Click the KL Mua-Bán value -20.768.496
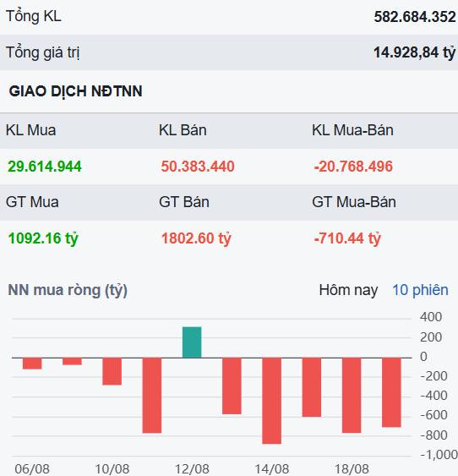 [353, 167]
